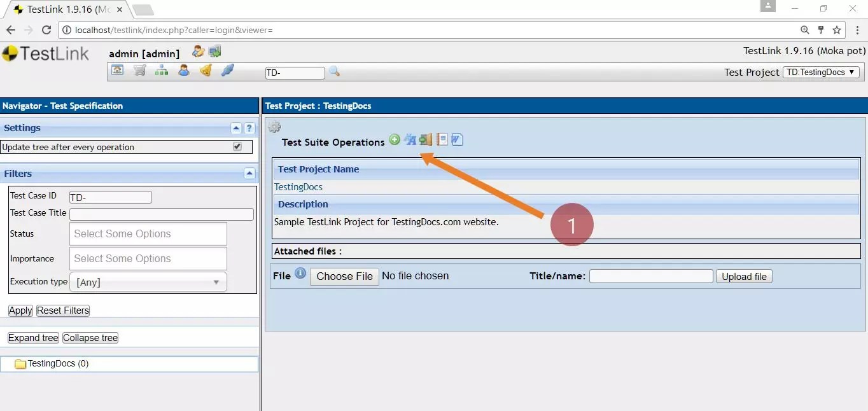The width and height of the screenshot is (868, 411).
Task: Open the home desktop icon in TestLink toolbar
Action: (117, 71)
